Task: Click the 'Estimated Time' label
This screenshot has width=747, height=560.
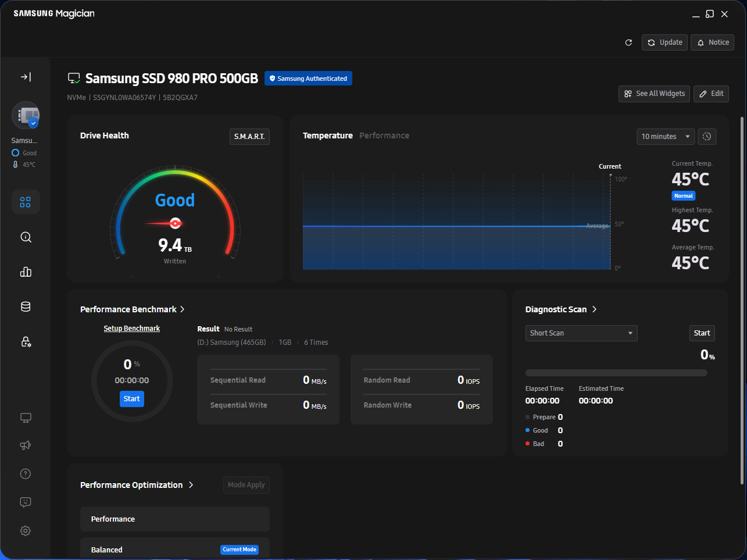Action: [x=601, y=388]
